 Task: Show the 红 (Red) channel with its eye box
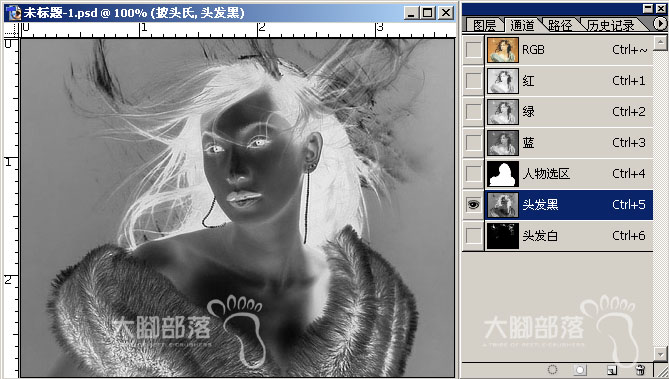pyautogui.click(x=473, y=81)
